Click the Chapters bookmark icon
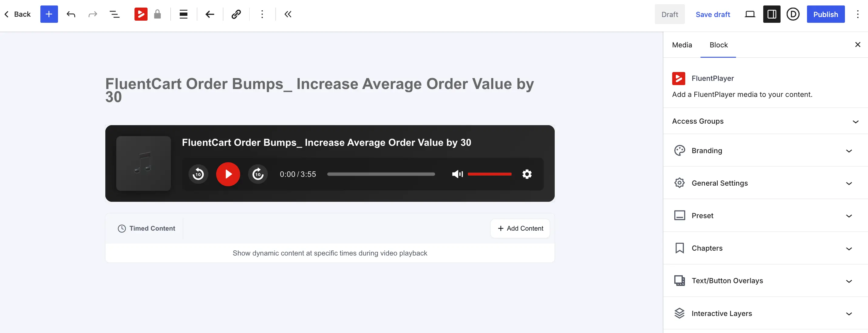 pos(679,248)
